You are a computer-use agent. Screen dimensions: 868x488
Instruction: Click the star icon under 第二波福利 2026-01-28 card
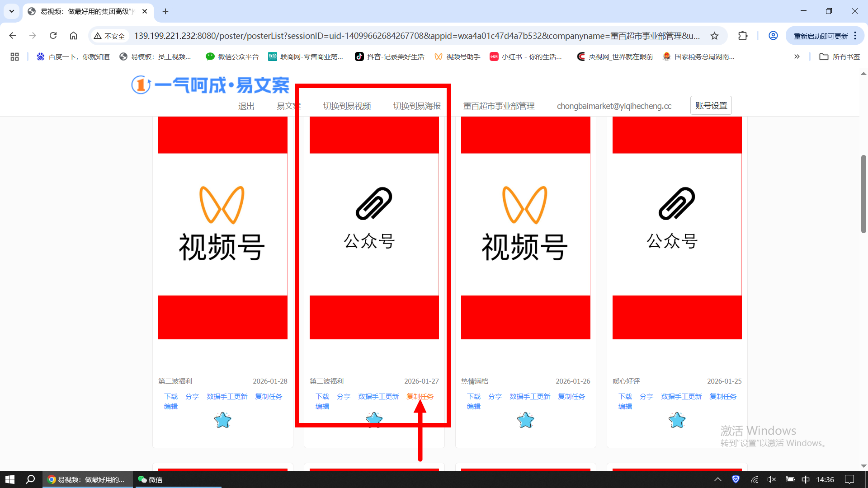222,420
